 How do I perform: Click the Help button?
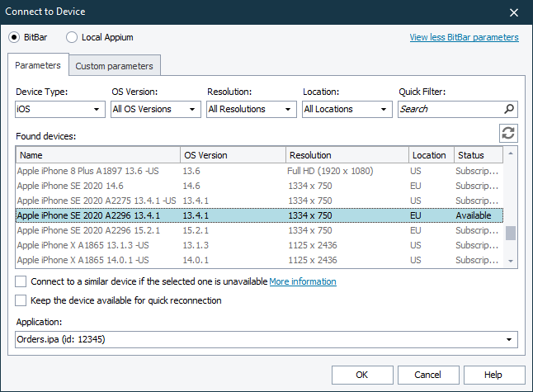click(x=493, y=375)
